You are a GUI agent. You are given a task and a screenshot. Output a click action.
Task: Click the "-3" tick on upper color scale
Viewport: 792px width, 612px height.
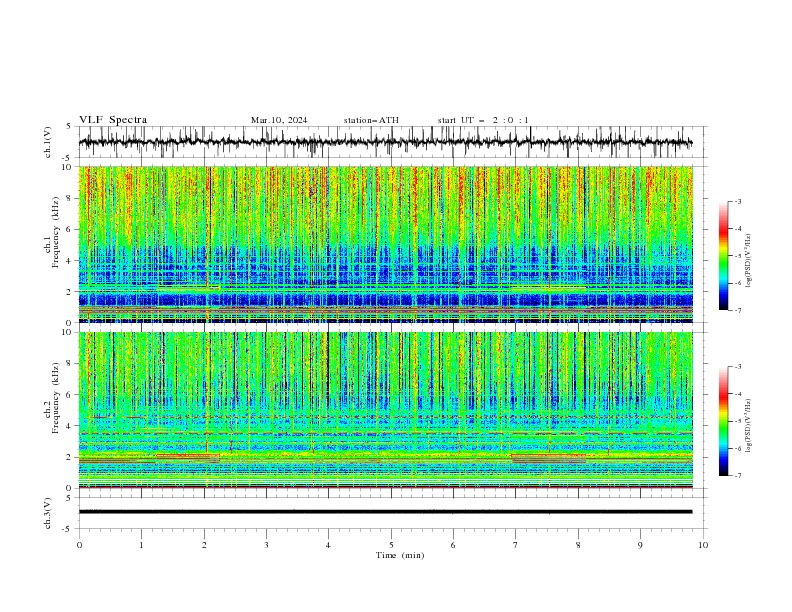click(738, 201)
